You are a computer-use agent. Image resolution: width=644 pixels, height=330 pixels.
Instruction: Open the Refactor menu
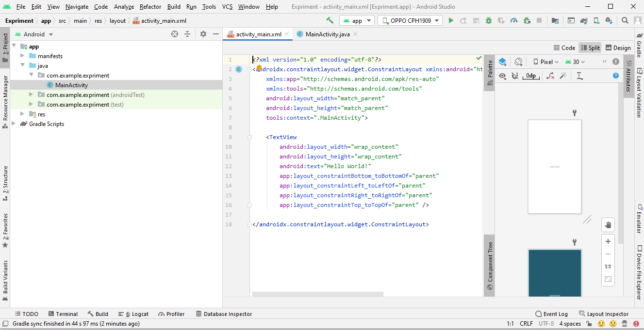(150, 7)
